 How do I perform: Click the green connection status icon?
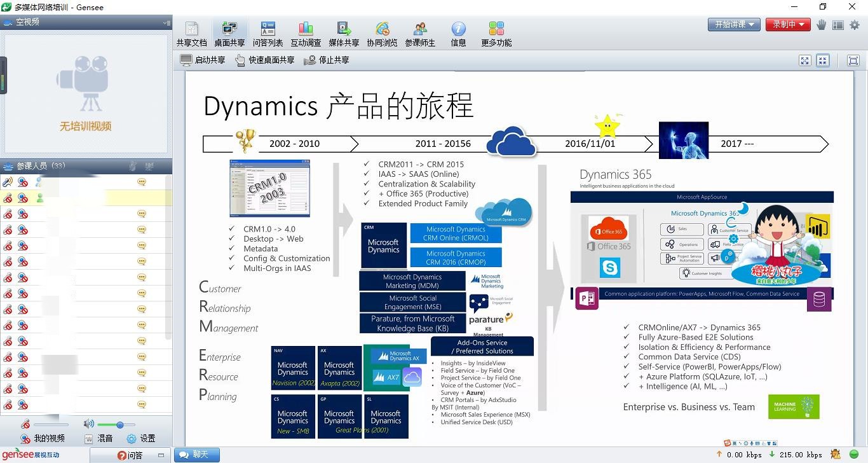(854, 454)
